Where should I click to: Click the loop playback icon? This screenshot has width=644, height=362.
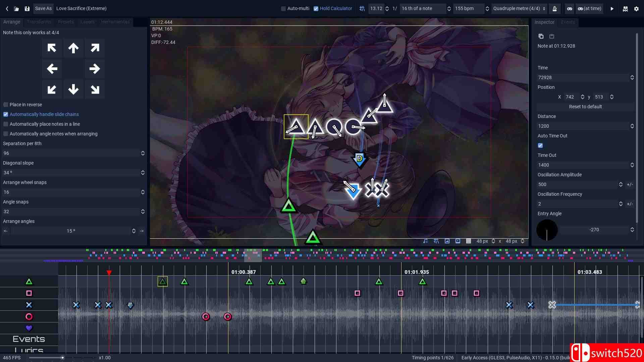click(570, 8)
